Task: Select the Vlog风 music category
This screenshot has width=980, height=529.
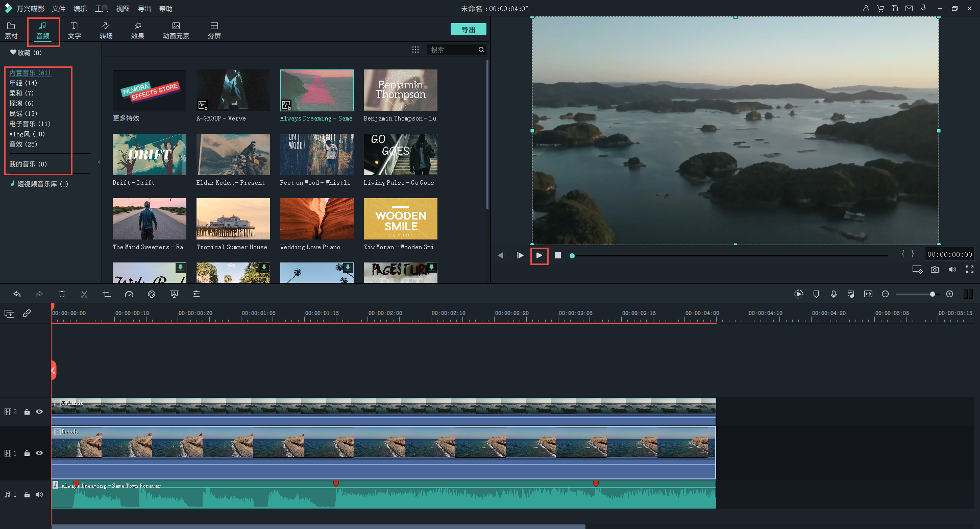Action: click(x=27, y=134)
